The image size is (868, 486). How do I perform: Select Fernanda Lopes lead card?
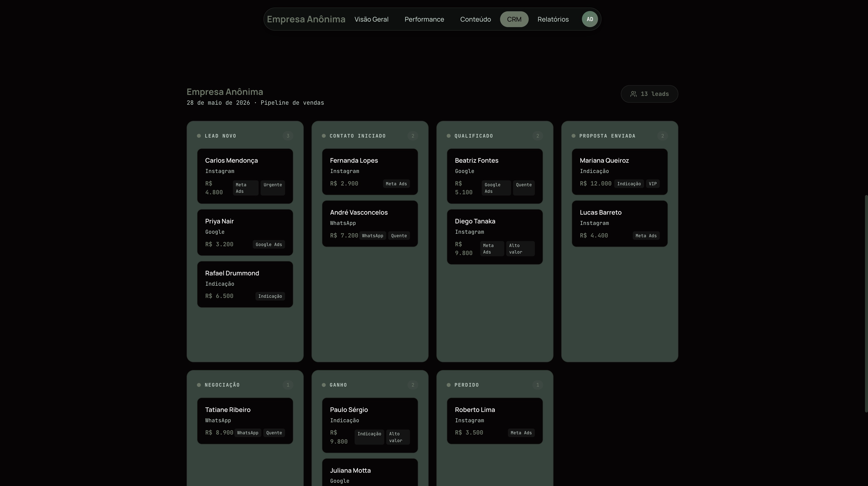click(x=370, y=172)
